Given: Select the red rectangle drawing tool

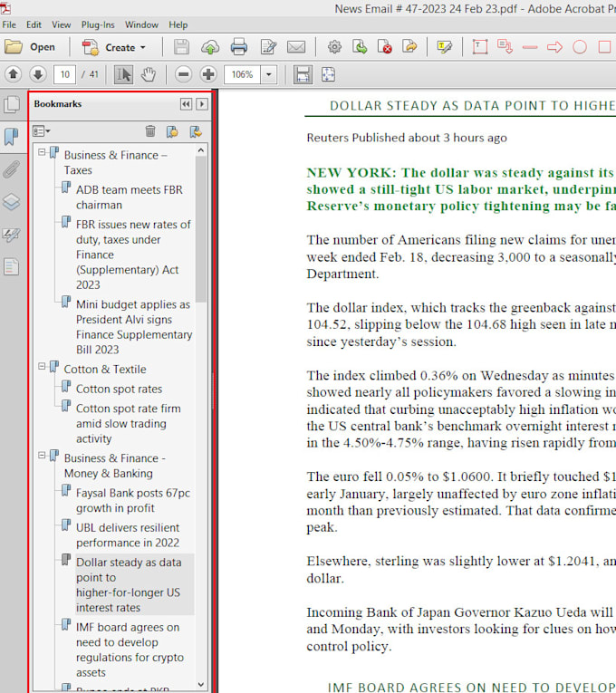Looking at the screenshot, I should pos(604,47).
